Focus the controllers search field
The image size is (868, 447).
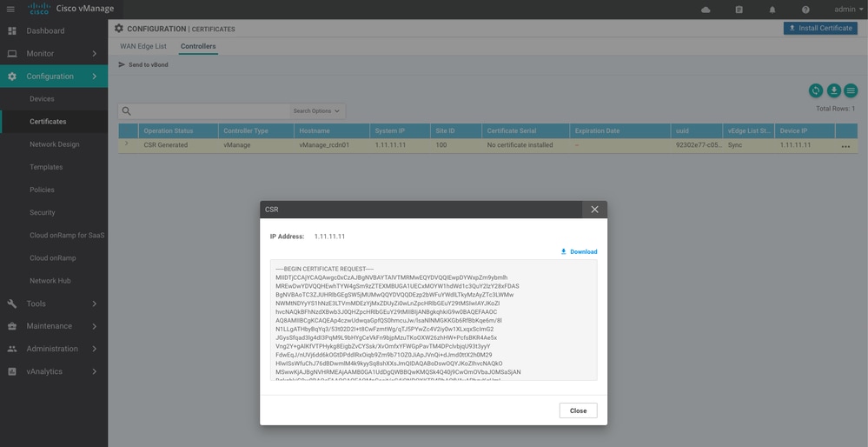pyautogui.click(x=211, y=110)
